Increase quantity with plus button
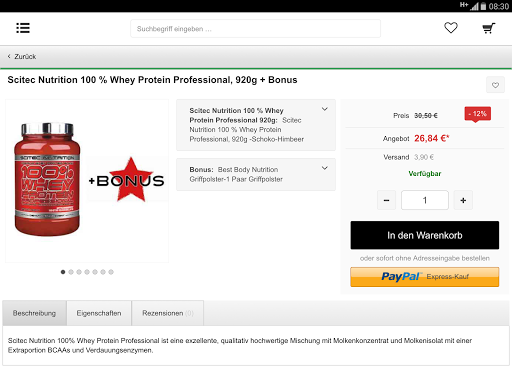Viewport: 512px width, 384px height. pyautogui.click(x=463, y=200)
